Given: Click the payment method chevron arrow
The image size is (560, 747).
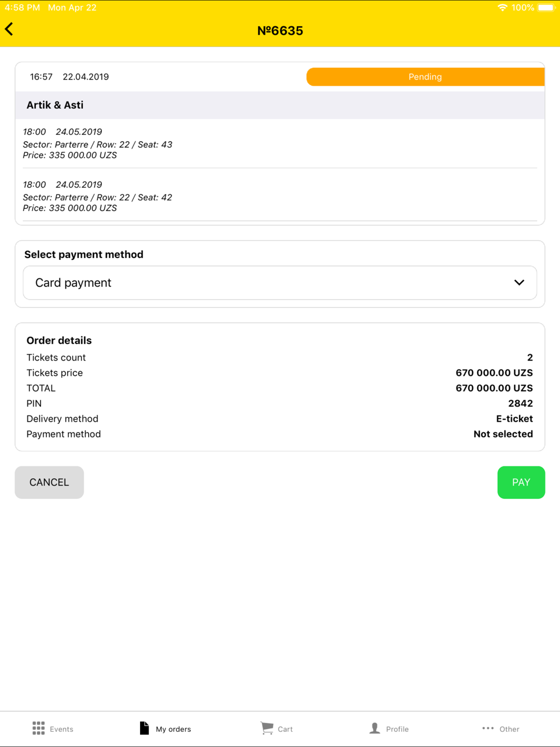Looking at the screenshot, I should point(519,283).
